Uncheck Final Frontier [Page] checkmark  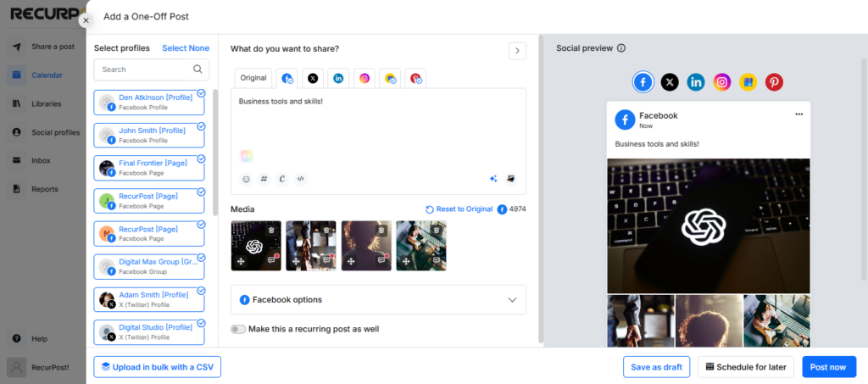pyautogui.click(x=202, y=159)
